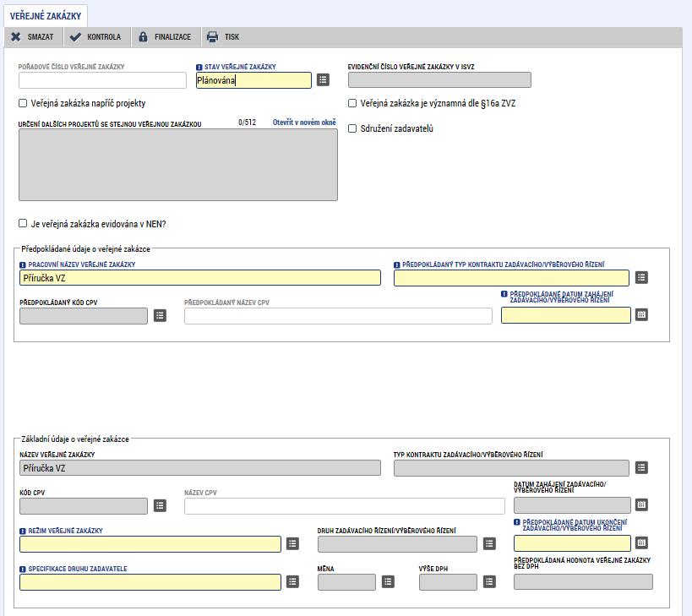Click Typ kontraktu zadávacího řízení field
692x616 pixels.
point(511,468)
